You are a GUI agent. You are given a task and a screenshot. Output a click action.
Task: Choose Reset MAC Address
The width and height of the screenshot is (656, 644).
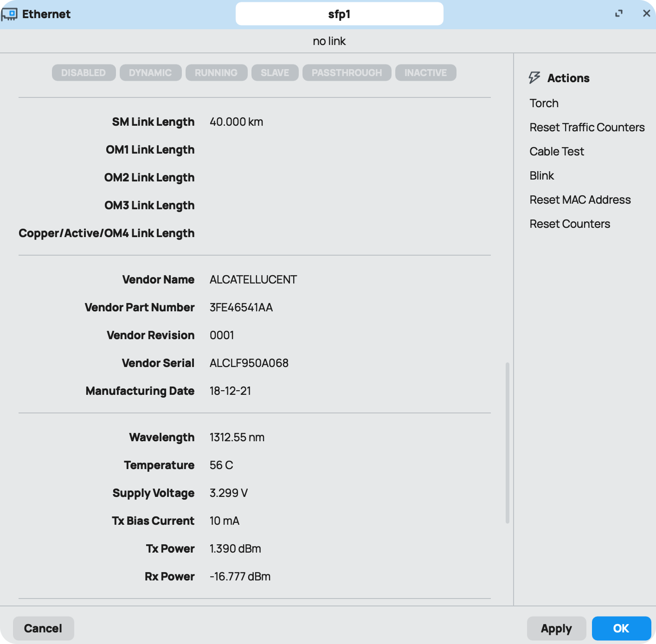tap(580, 200)
